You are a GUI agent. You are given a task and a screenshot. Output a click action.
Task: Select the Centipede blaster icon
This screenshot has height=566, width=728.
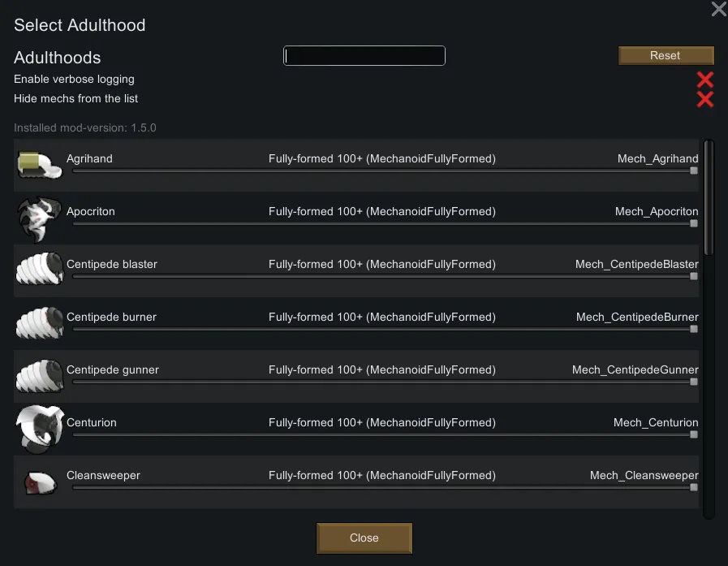[x=40, y=270]
